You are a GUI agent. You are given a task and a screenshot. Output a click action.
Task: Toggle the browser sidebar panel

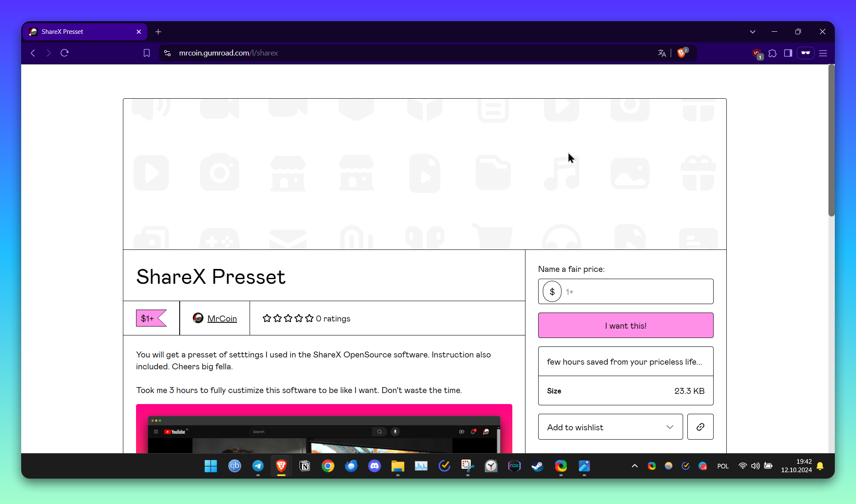click(x=788, y=53)
